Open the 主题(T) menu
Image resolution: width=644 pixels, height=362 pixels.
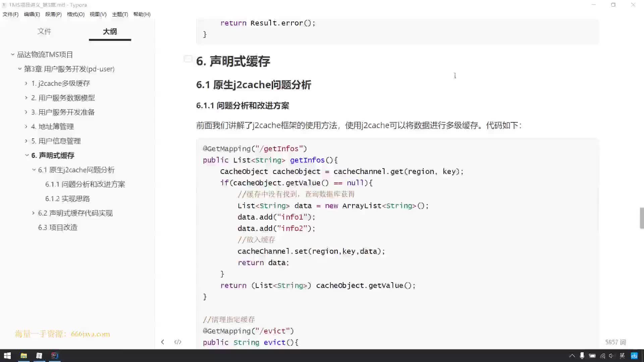120,14
